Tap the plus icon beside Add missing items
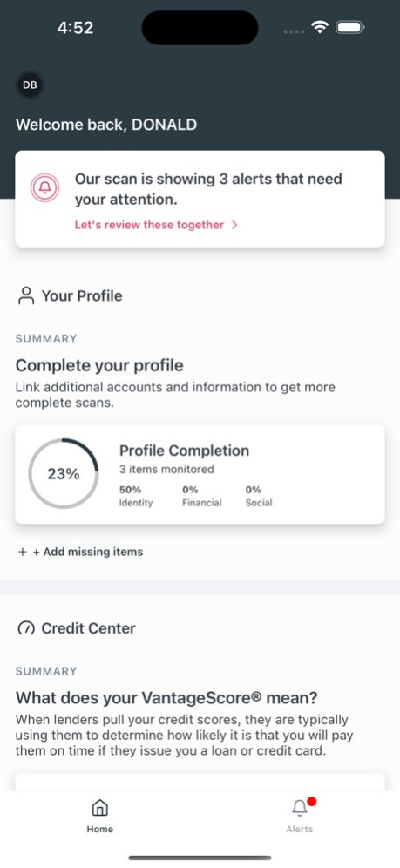This screenshot has width=400, height=868. coord(22,552)
